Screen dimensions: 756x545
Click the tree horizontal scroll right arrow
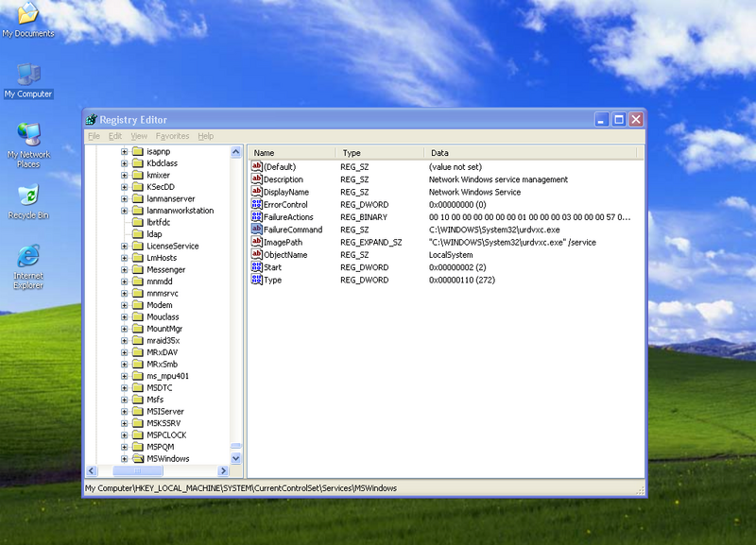click(223, 470)
